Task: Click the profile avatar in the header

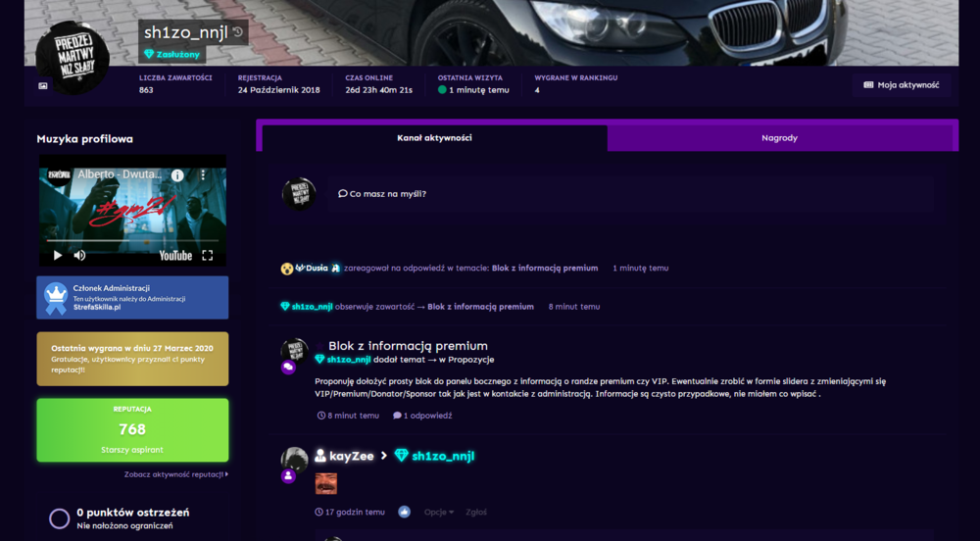Action: pos(73,58)
